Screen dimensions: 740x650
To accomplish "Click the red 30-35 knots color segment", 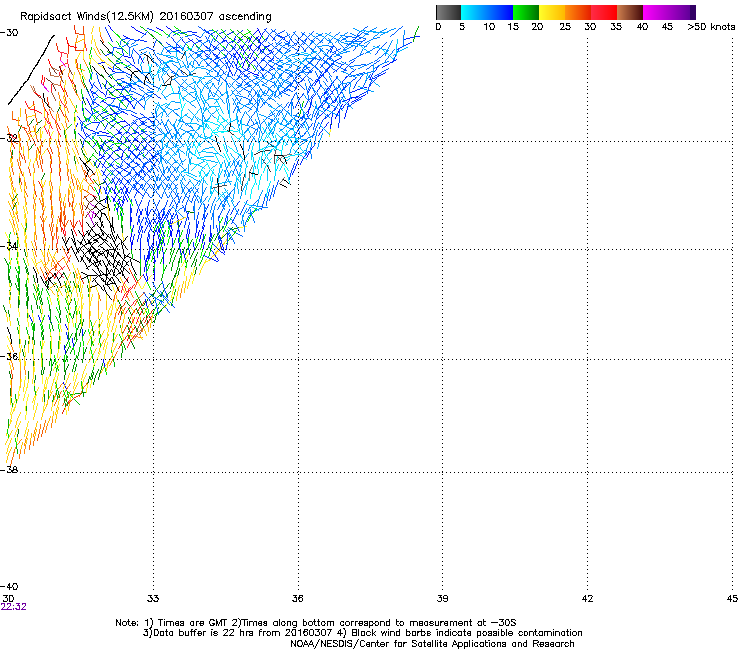I will pyautogui.click(x=604, y=12).
